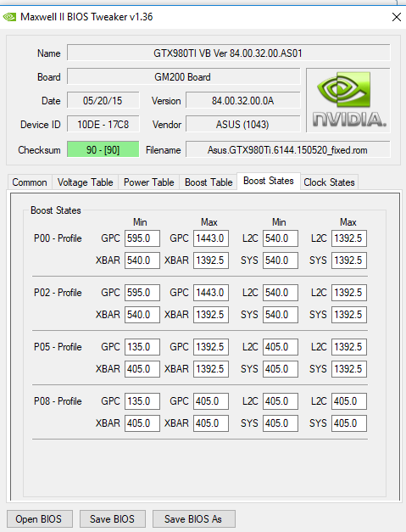406x532 pixels.
Task: Edit P05 SYS min value 405.0
Action: coord(281,369)
